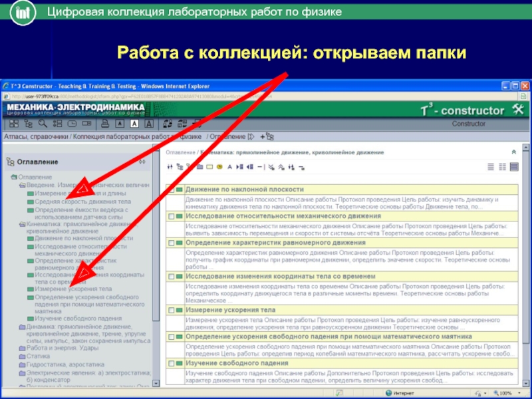
Task: Collapse the Кинематика folder in the tree
Action: (22, 224)
